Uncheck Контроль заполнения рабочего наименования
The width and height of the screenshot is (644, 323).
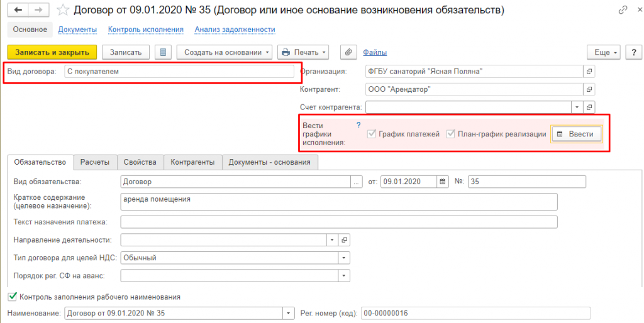coord(12,297)
